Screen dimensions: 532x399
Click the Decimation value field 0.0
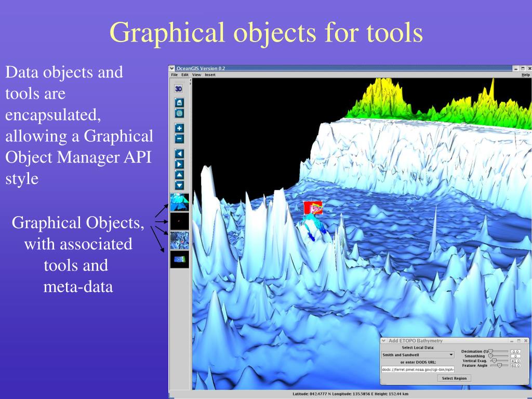516,352
